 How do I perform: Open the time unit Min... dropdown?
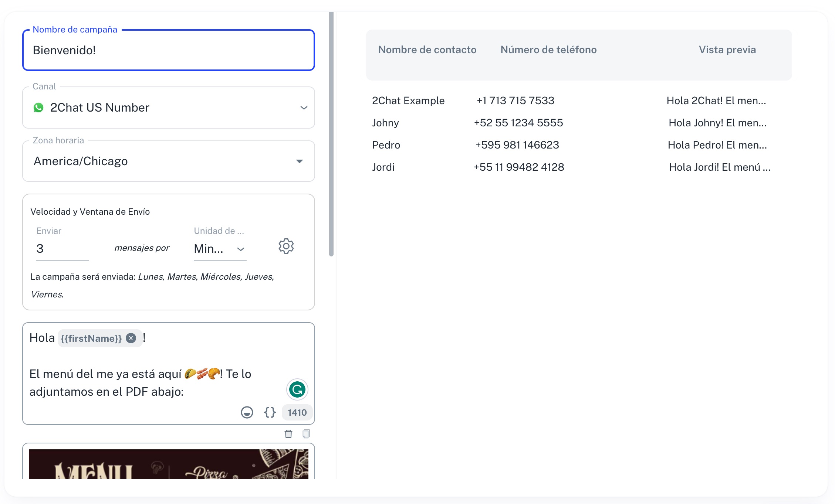coord(220,249)
